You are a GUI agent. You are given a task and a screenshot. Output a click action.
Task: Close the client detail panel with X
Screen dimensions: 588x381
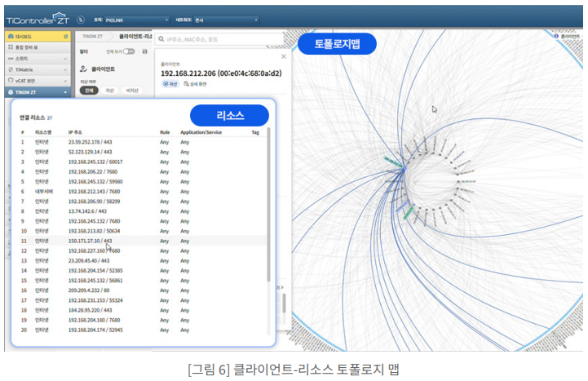tap(283, 56)
